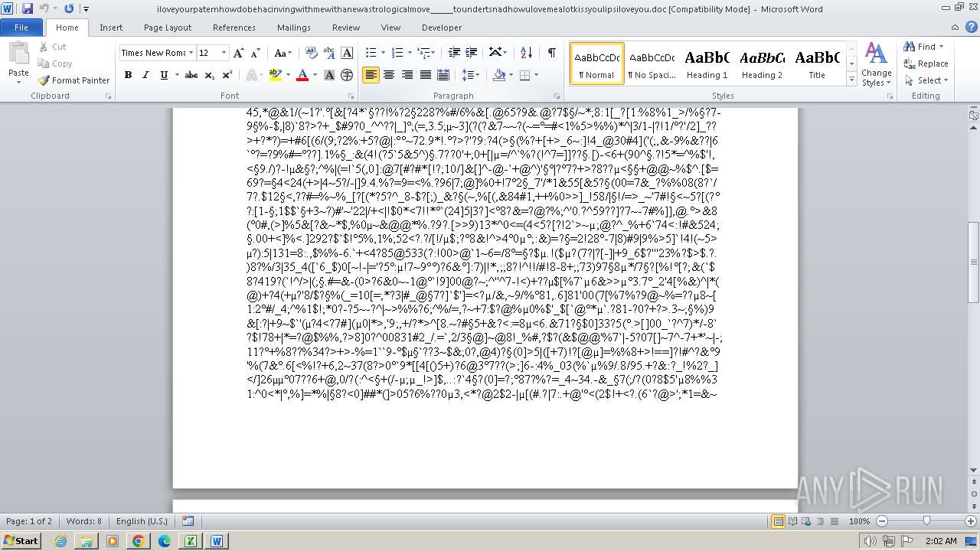Viewport: 980px width, 551px height.
Task: Toggle Show/Hide paragraph marks
Action: 551,53
